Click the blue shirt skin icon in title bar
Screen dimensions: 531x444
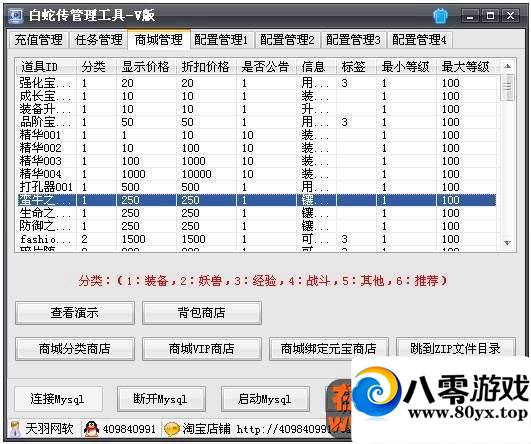click(x=440, y=16)
